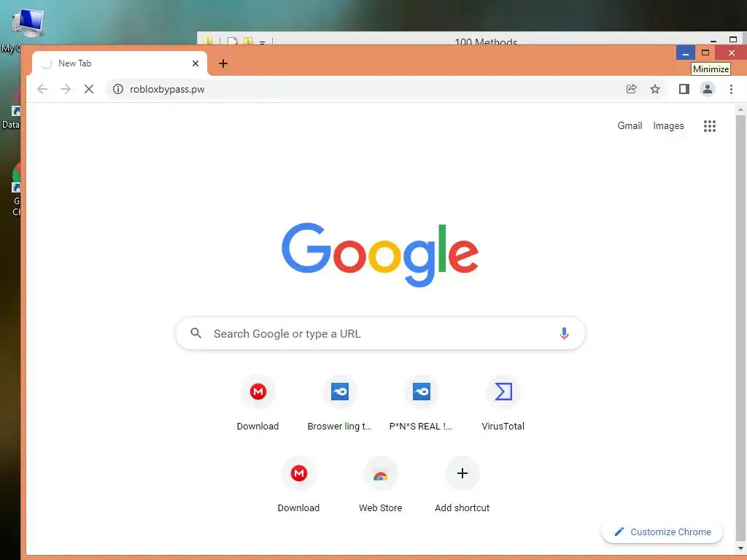The width and height of the screenshot is (747, 560).
Task: Stop loading the page with the X button
Action: click(x=88, y=89)
